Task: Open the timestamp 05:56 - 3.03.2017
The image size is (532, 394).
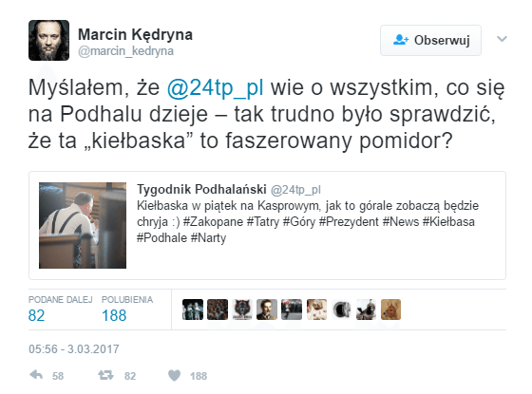Action: pyautogui.click(x=74, y=349)
